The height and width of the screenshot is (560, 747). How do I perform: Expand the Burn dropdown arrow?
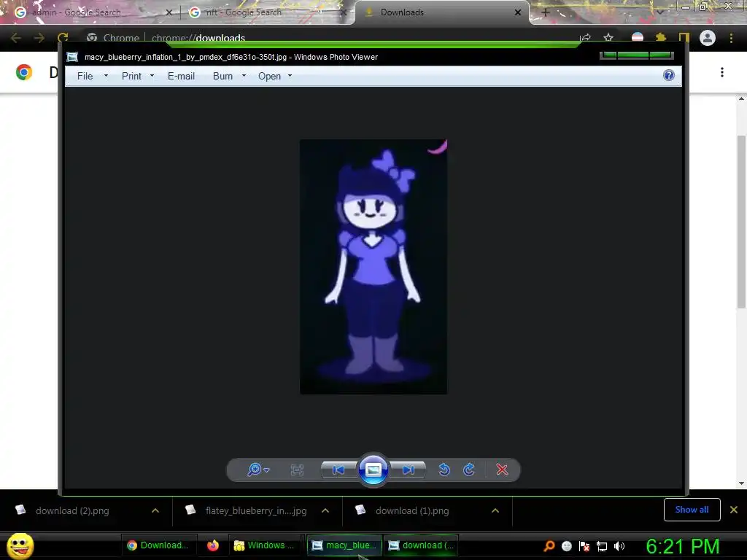coord(244,76)
